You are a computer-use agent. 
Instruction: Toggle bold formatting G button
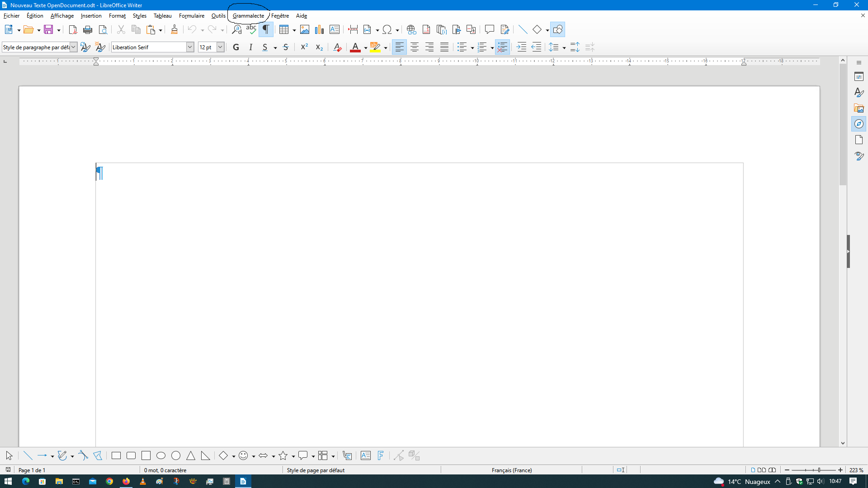coord(236,47)
